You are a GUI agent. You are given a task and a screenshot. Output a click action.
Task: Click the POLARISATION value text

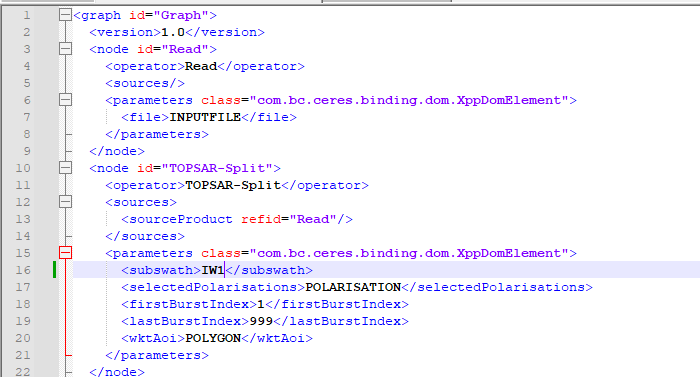pos(353,287)
